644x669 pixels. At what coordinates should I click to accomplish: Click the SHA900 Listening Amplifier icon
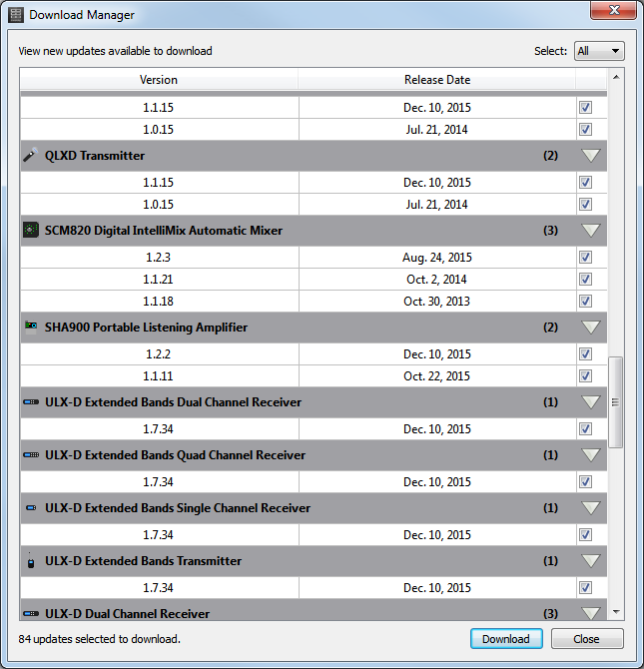tap(30, 328)
